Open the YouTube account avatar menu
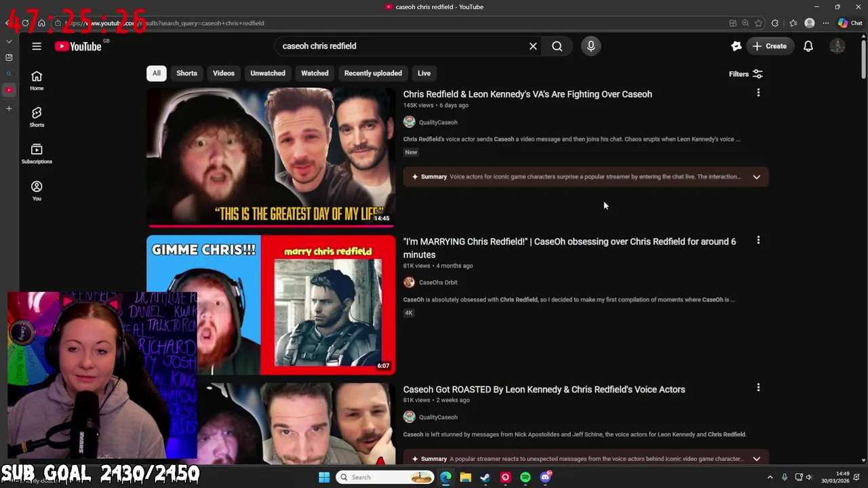 coord(837,46)
